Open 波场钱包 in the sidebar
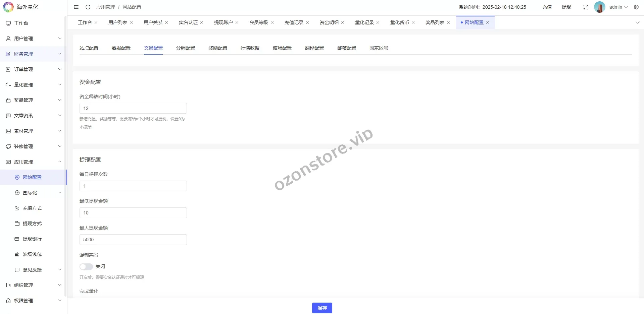644x314 pixels. point(32,254)
